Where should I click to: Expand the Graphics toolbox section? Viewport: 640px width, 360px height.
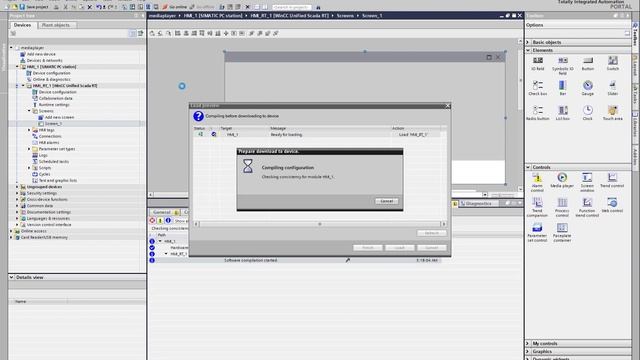click(528, 351)
